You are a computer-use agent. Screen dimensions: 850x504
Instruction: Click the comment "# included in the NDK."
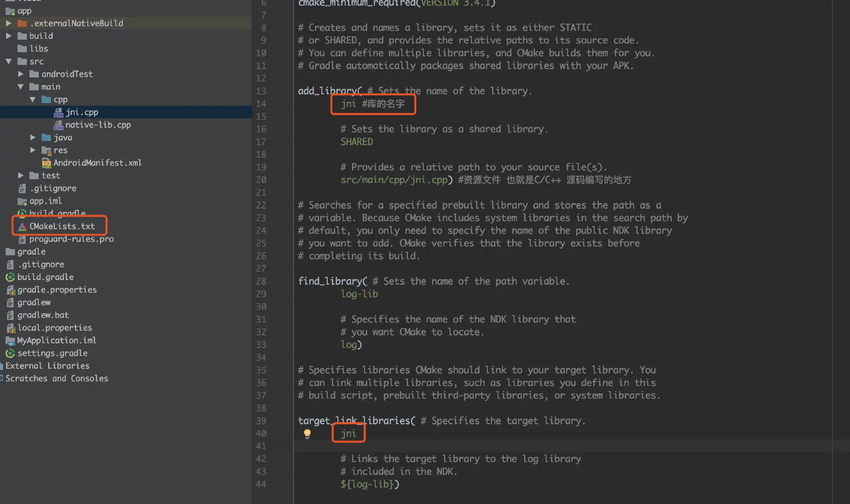[x=399, y=471]
